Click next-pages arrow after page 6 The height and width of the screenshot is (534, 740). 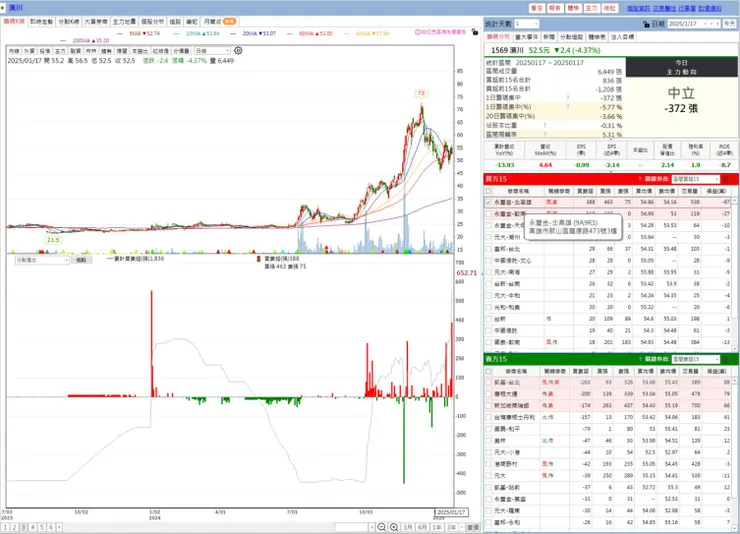[x=59, y=527]
